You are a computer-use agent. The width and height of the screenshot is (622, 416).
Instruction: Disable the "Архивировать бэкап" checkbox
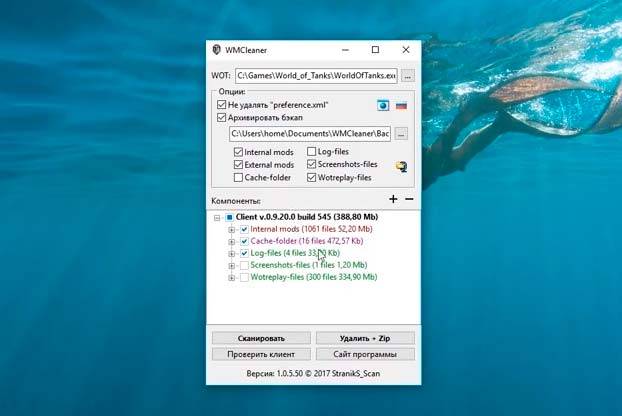click(x=222, y=117)
